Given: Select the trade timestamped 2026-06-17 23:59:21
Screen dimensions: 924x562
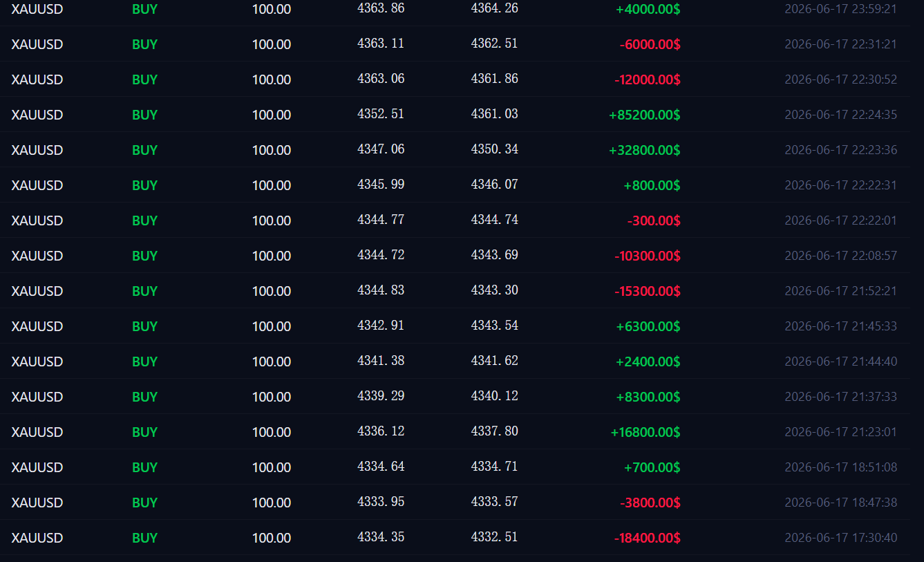Looking at the screenshot, I should click(x=455, y=10).
